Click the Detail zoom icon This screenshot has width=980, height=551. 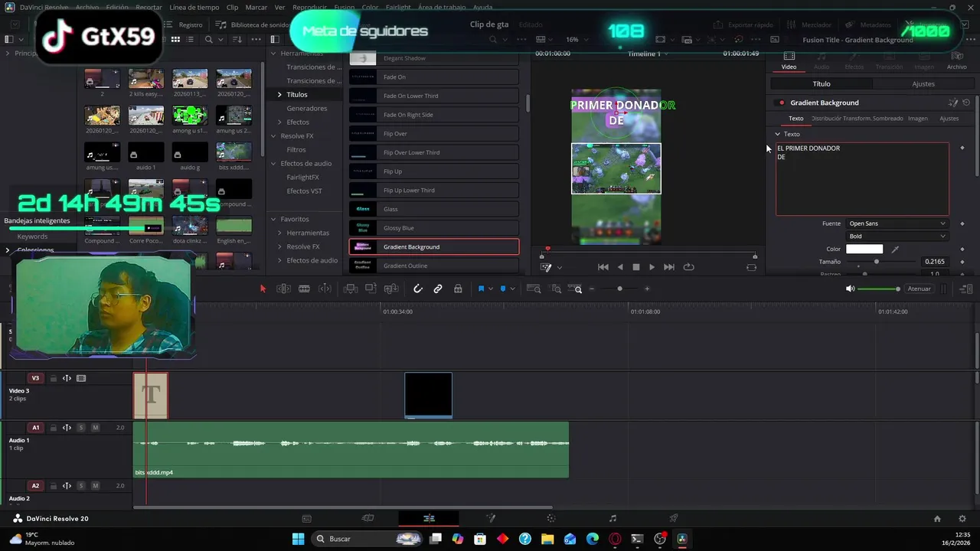557,289
